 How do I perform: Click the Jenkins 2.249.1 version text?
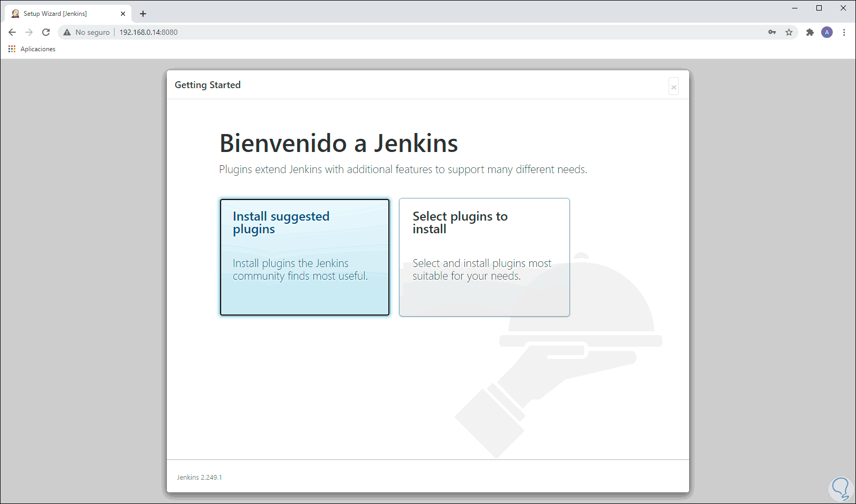[199, 477]
